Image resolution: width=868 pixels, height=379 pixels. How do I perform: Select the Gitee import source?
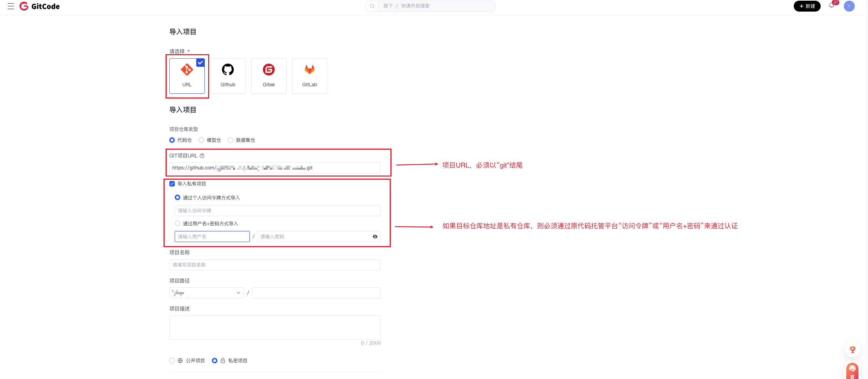[268, 76]
